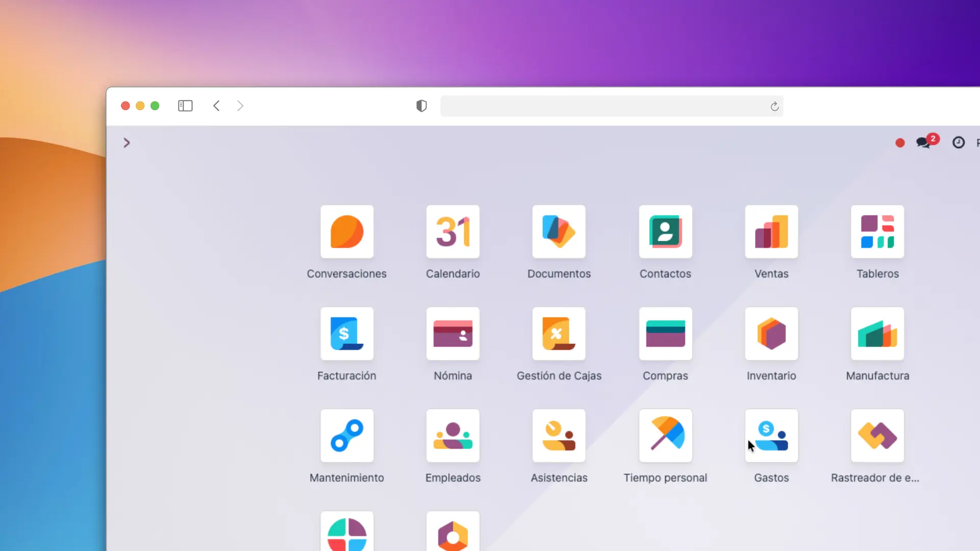Open the Gastos app
980x551 pixels.
pyautogui.click(x=771, y=436)
